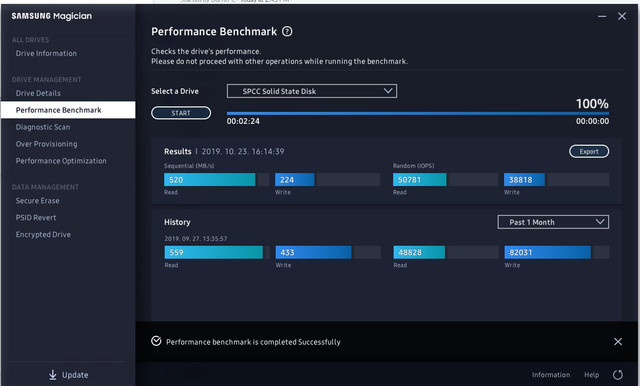The height and width of the screenshot is (386, 640).
Task: Click the sequential write 224 result bar
Action: tap(327, 180)
